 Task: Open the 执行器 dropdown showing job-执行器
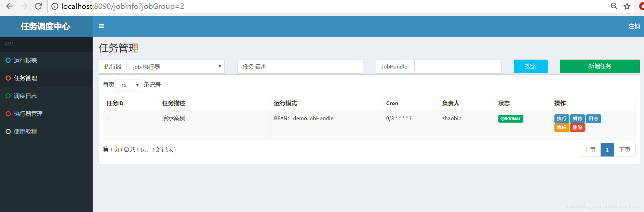175,67
